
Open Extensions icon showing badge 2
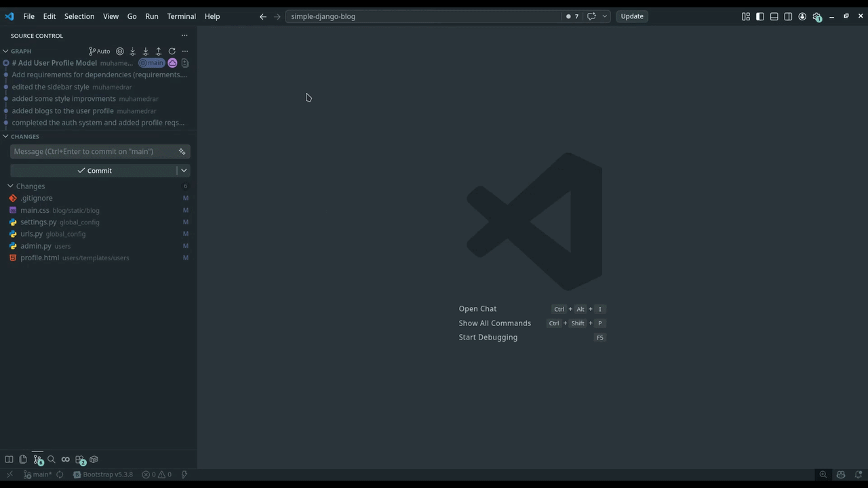[80, 459]
